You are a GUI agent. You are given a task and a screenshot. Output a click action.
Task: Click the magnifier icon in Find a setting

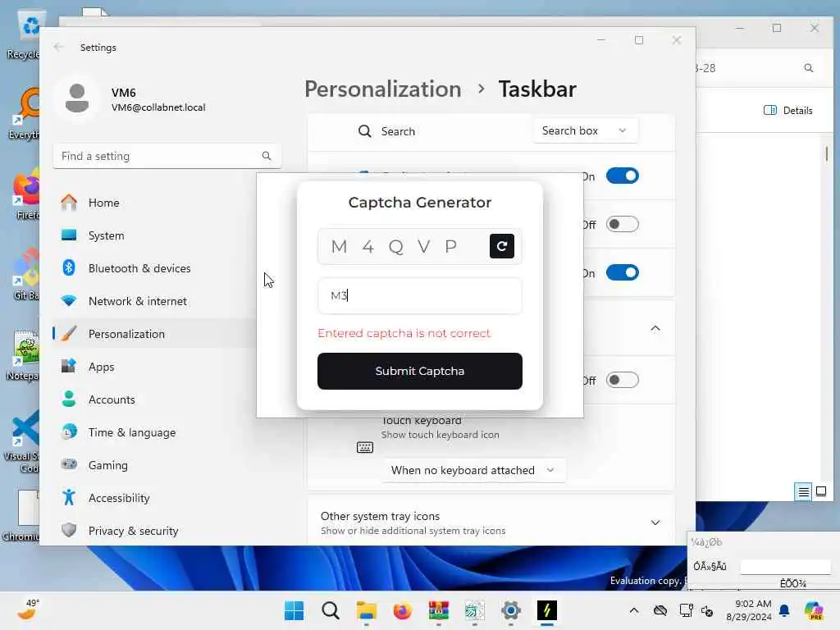[267, 156]
